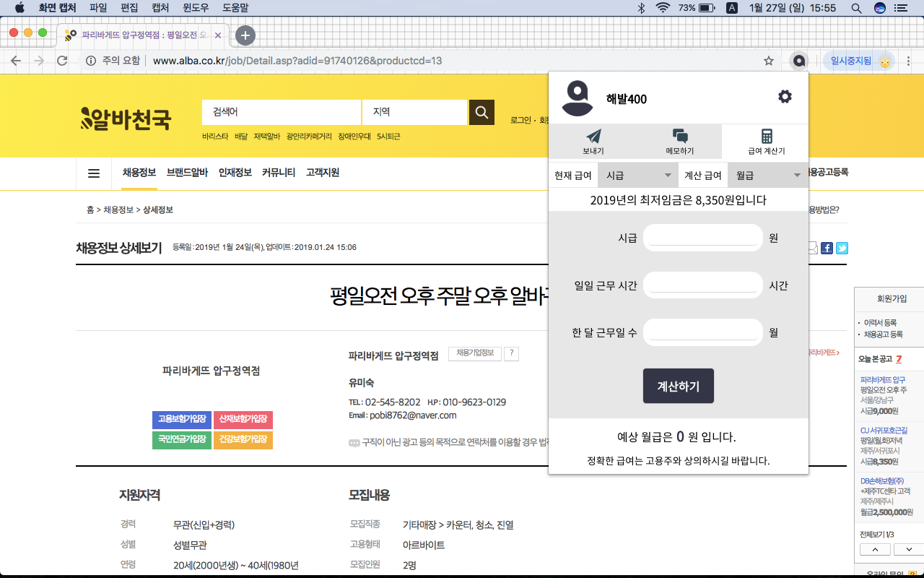Screen dimensions: 924x578
Task: Click the 광안리카페거리 keyword link
Action: [309, 137]
